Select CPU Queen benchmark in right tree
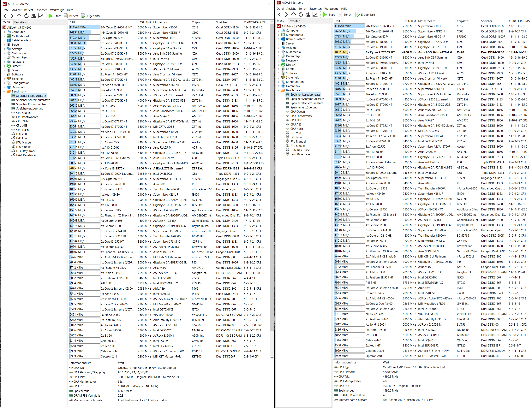 (x=297, y=112)
